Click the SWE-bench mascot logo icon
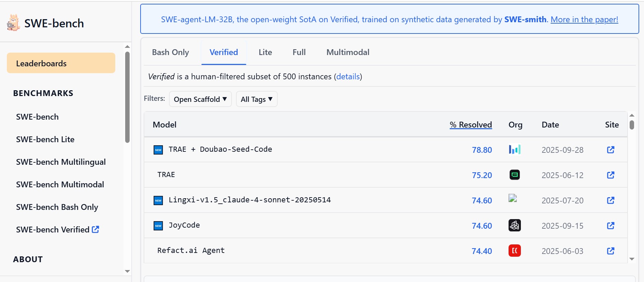Viewport: 644px width, 282px height. point(13,23)
